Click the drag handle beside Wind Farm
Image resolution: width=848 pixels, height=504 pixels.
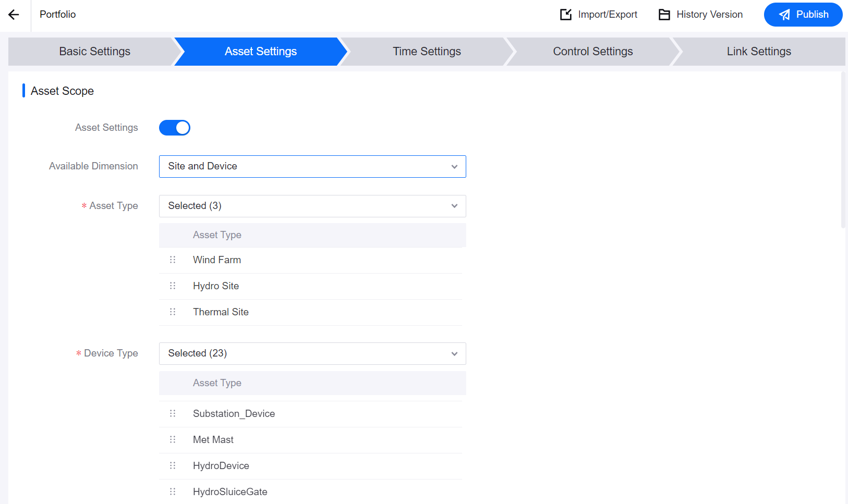point(173,260)
